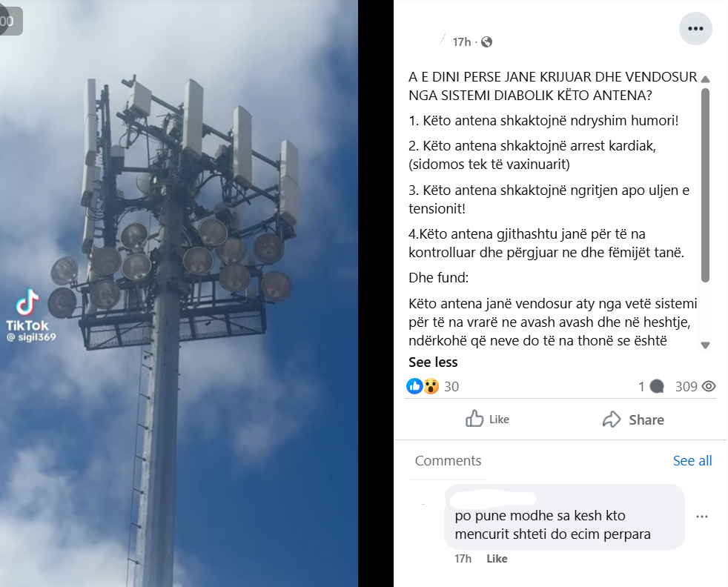
Task: Click the scroll down arrow of post text
Action: (705, 345)
